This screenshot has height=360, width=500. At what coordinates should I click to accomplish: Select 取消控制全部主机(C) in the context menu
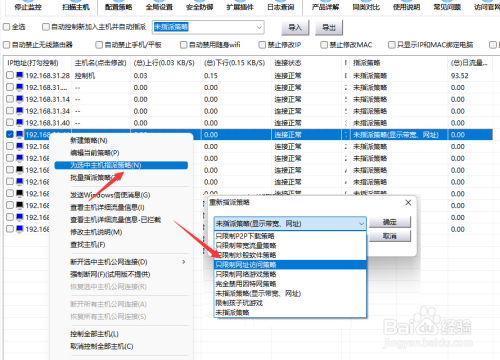point(102,347)
